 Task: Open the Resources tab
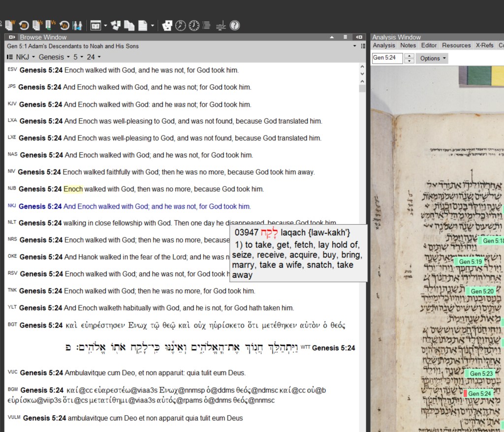point(456,45)
